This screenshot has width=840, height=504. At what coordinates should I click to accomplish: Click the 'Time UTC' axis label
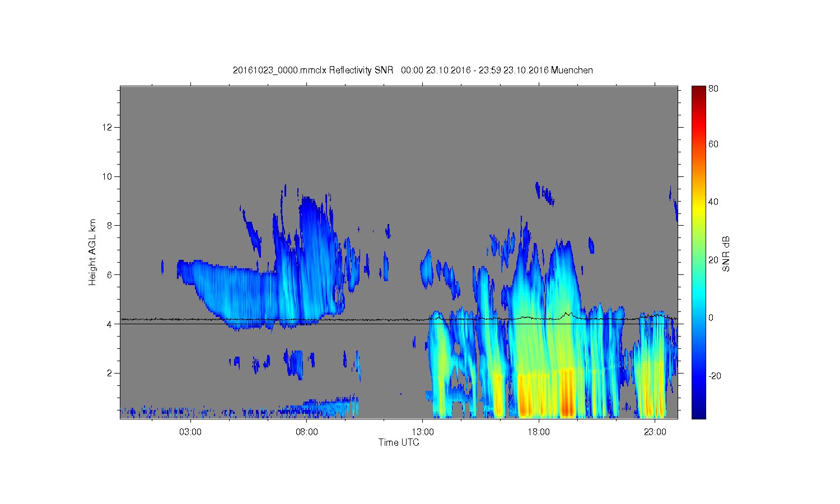(x=399, y=442)
